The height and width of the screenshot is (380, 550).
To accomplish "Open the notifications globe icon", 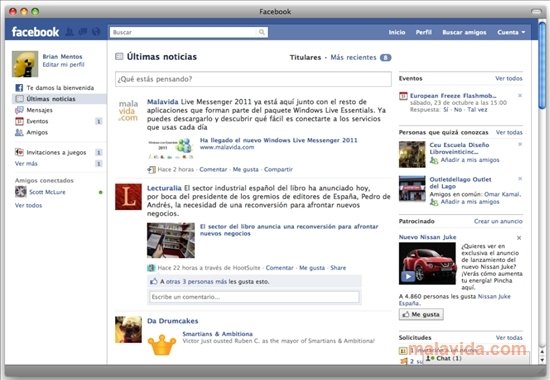I will click(x=96, y=32).
